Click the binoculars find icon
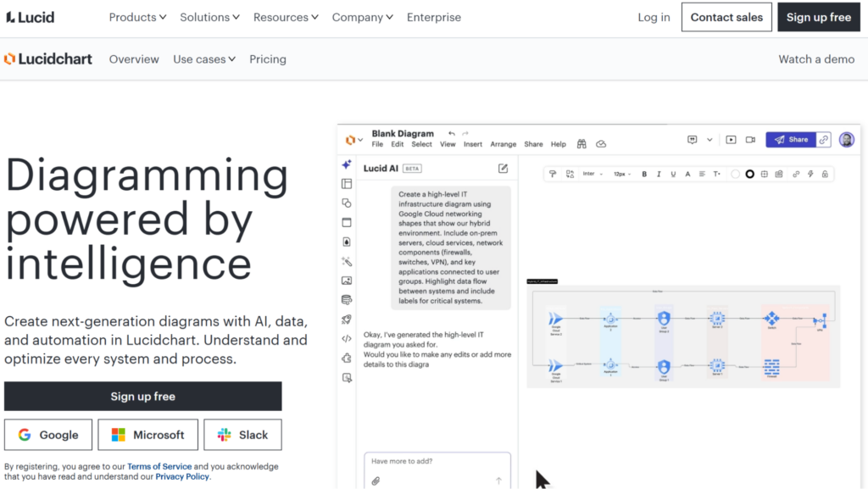Screen dimensions: 868x489 (581, 144)
